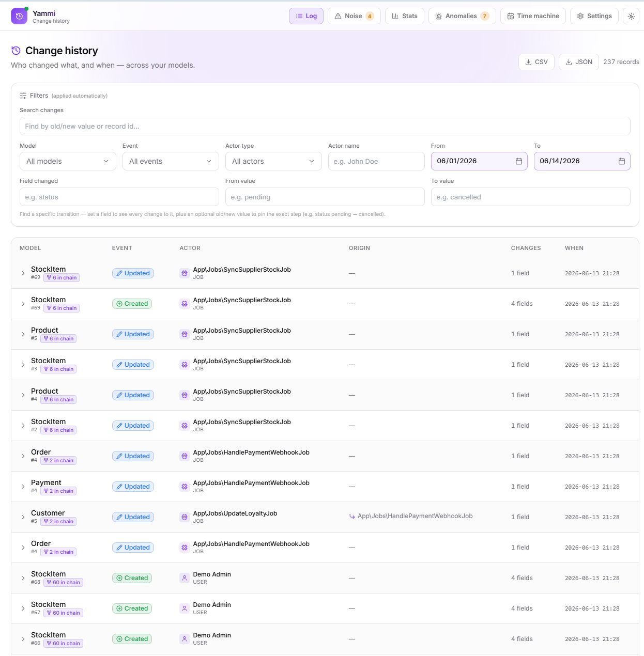The height and width of the screenshot is (656, 644).
Task: Open Settings
Action: (x=594, y=16)
